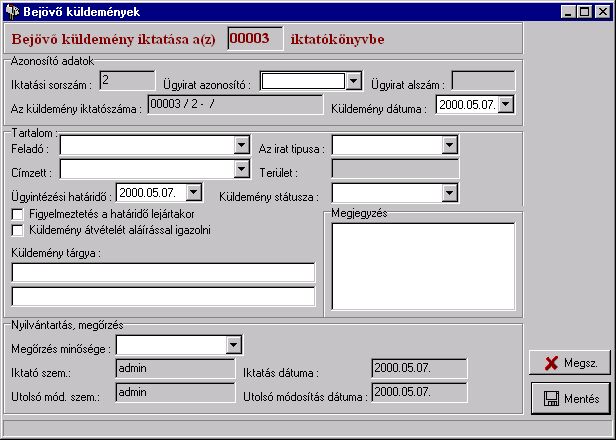
Task: Expand the Megőrzés minősége dropdown
Action: click(x=233, y=345)
